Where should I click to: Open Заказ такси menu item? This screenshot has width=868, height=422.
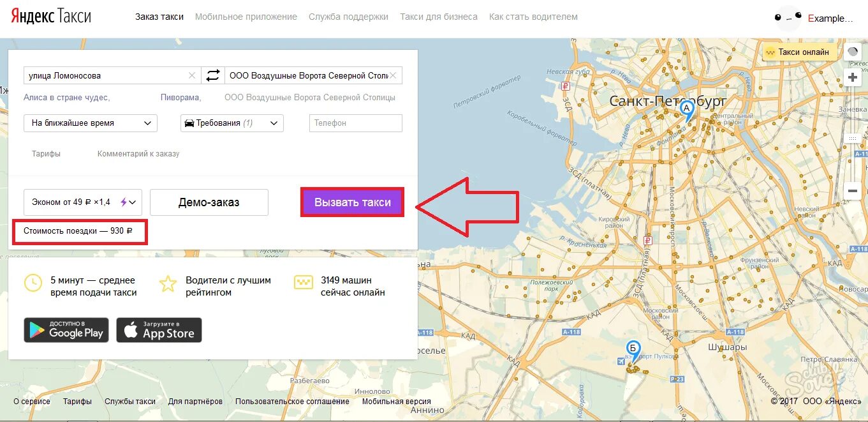159,17
